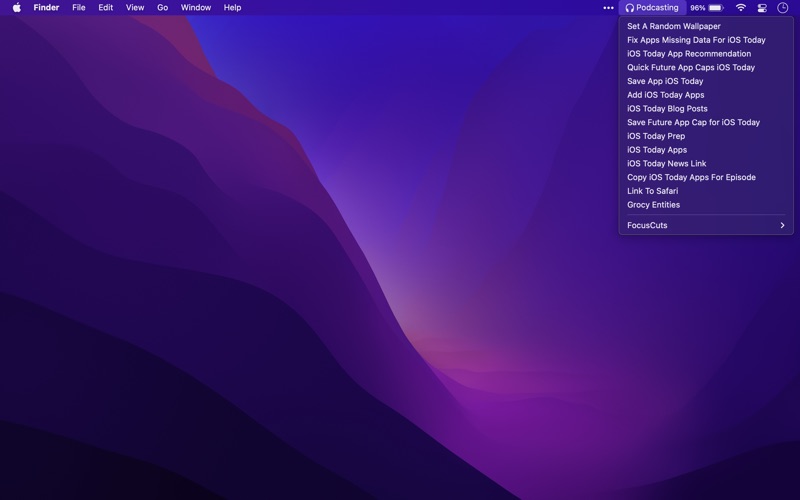Open the FocusCuts submenu item
The image size is (800, 500).
click(x=706, y=226)
